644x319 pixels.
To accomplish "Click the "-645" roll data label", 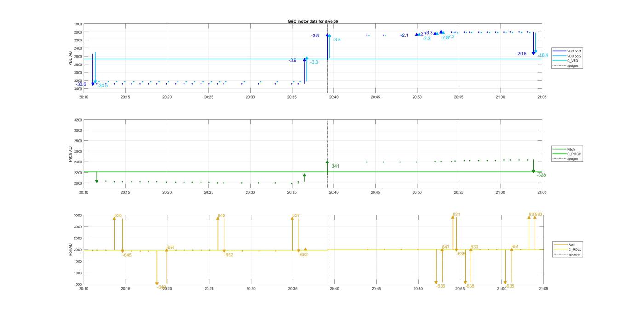I will click(127, 255).
